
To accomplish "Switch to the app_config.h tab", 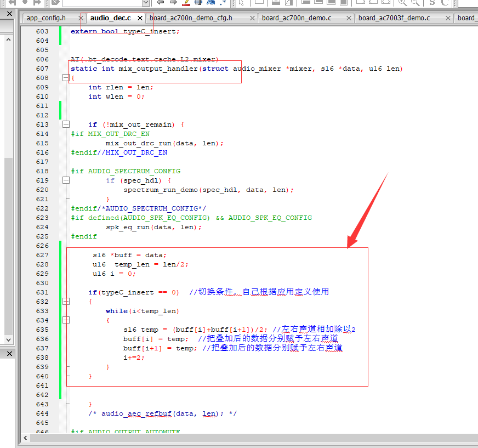I will [x=46, y=18].
